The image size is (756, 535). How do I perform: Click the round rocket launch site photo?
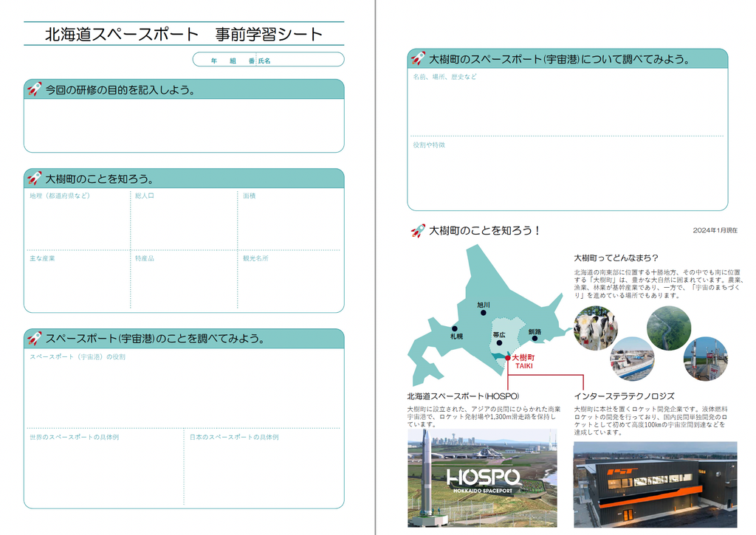click(x=705, y=359)
